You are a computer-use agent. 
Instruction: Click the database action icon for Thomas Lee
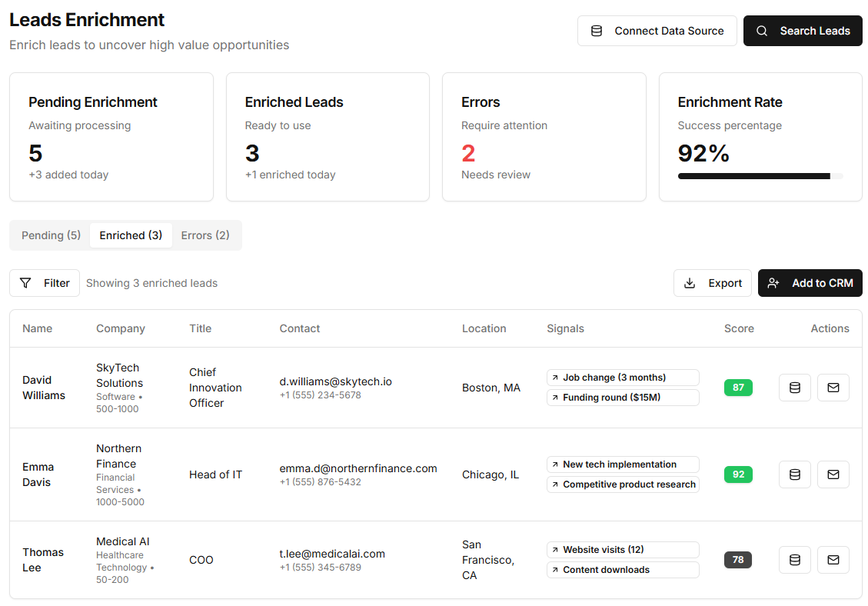[795, 560]
